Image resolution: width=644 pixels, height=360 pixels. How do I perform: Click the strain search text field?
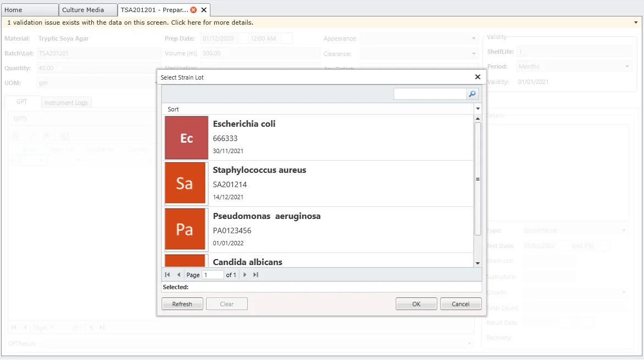point(430,94)
